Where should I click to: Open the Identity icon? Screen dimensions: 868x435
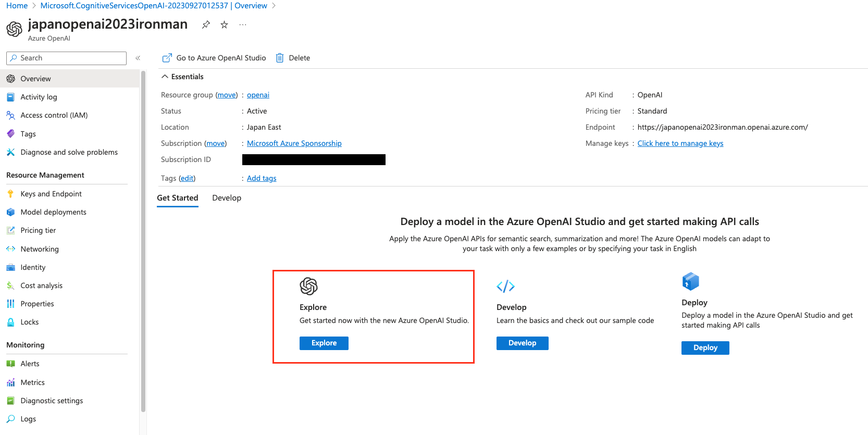click(10, 267)
